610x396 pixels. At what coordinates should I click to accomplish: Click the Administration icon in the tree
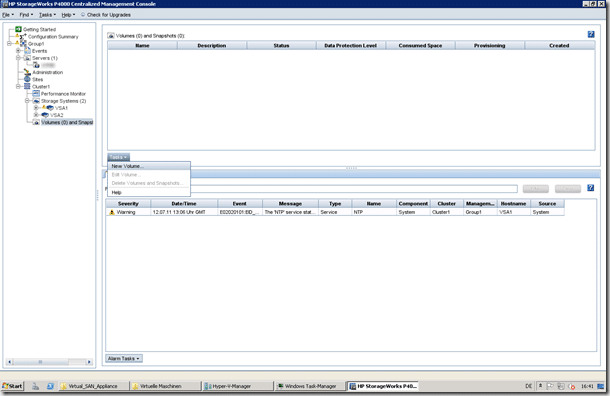27,72
